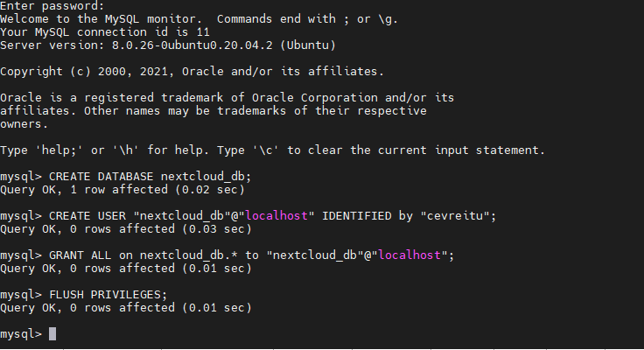Click the GRANT ALL keyword
Viewport: 644px width, 350px height.
click(x=80, y=255)
